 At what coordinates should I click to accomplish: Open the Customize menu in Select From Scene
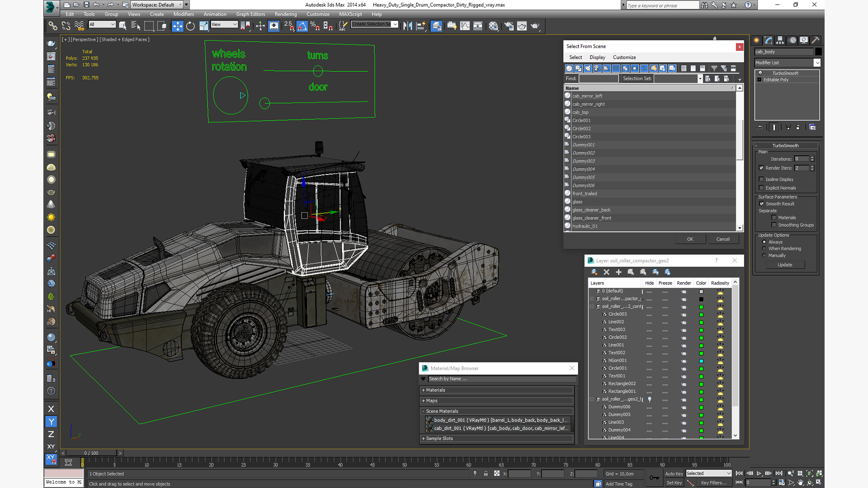(x=624, y=57)
